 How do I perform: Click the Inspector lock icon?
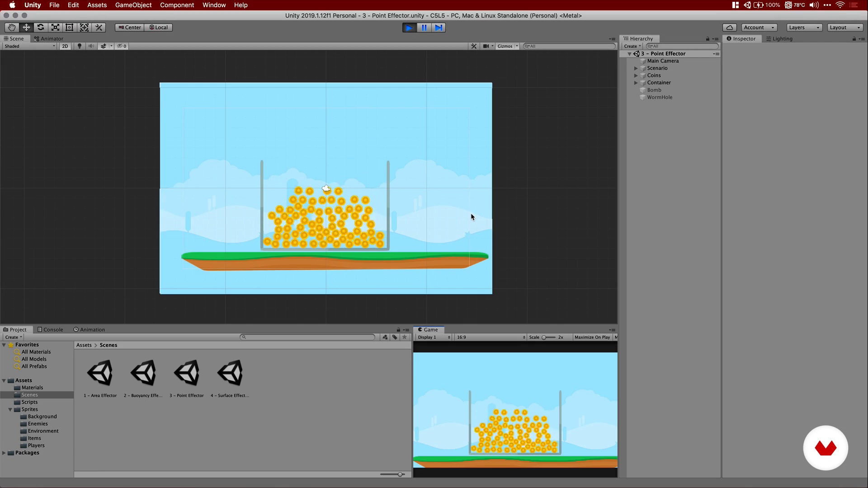click(x=854, y=39)
